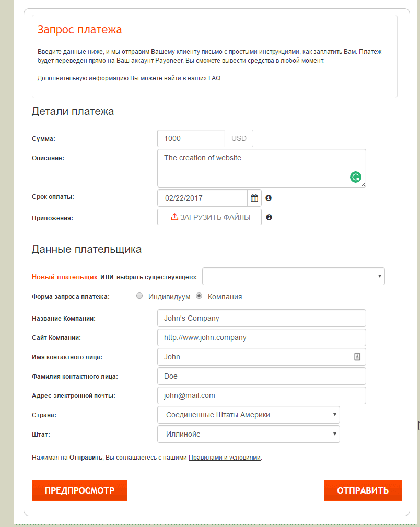Screen dimensions: 420x527
Task: Open Правилами и условиями terms link
Action: [225, 458]
